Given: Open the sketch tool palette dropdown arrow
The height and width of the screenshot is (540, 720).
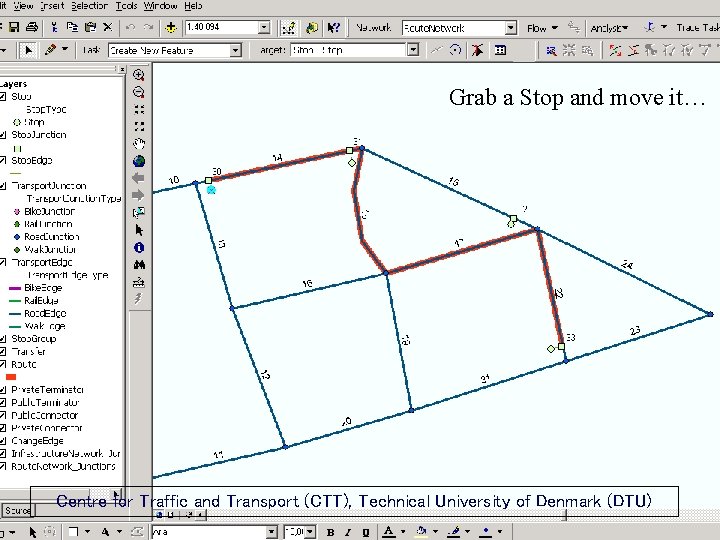Looking at the screenshot, I should [x=65, y=49].
